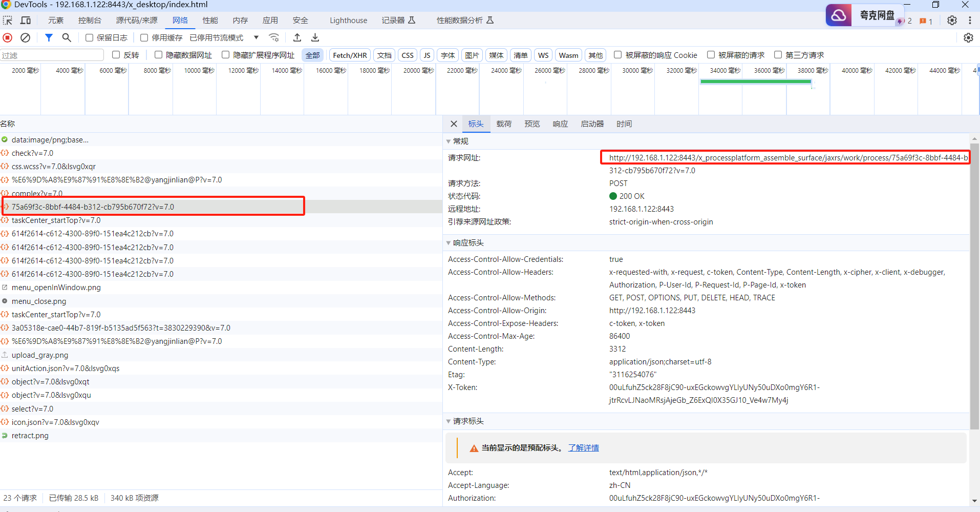Switch to the 控制台 panel tab
The width and height of the screenshot is (980, 512).
90,21
